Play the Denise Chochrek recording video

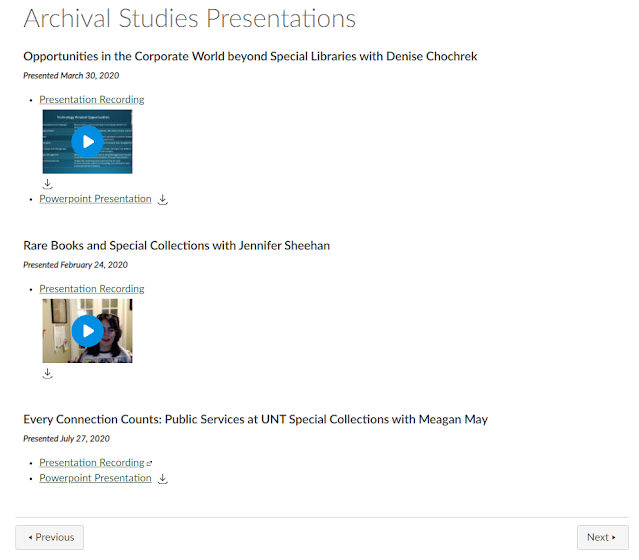click(x=88, y=141)
